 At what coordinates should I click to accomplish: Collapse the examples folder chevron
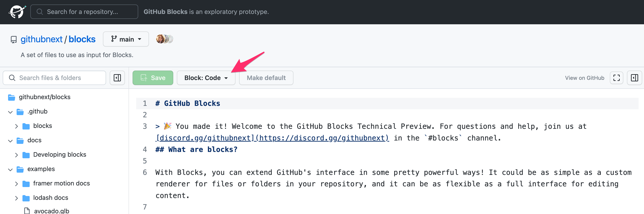[x=10, y=169]
